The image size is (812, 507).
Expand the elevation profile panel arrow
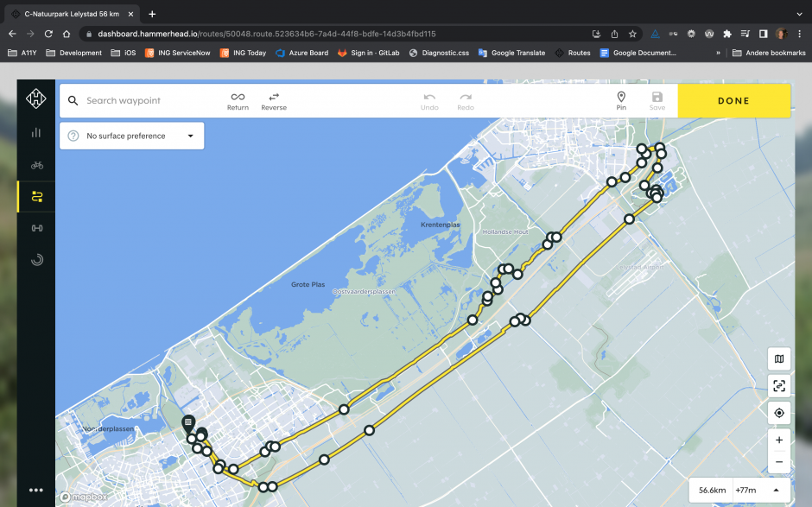pos(776,490)
